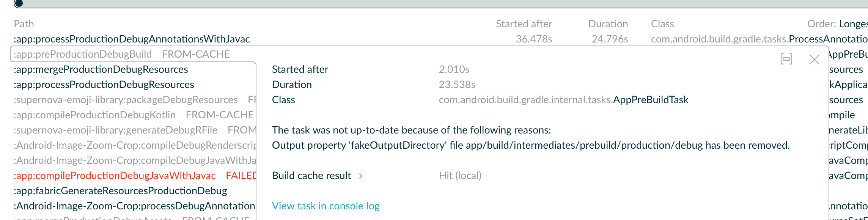Open :supernova-emoji-library:generateDebugRFile task
The height and width of the screenshot is (220, 868).
pyautogui.click(x=115, y=130)
